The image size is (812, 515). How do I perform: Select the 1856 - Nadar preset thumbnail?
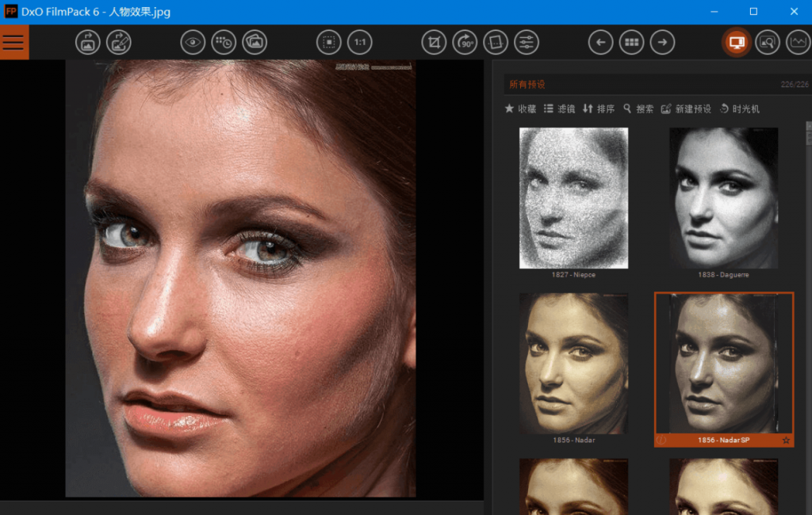coord(574,364)
